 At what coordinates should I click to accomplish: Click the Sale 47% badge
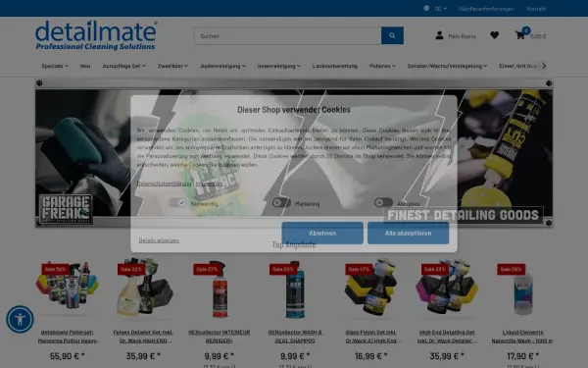[x=359, y=269]
